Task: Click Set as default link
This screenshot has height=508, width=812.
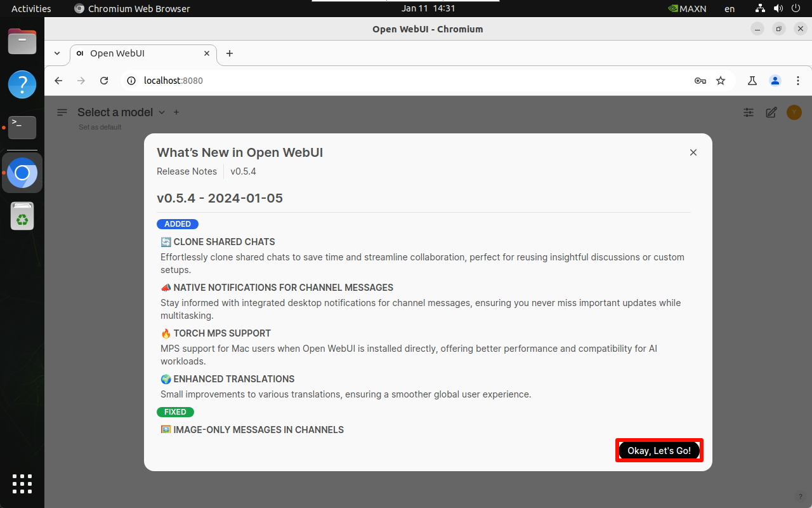Action: coord(100,127)
